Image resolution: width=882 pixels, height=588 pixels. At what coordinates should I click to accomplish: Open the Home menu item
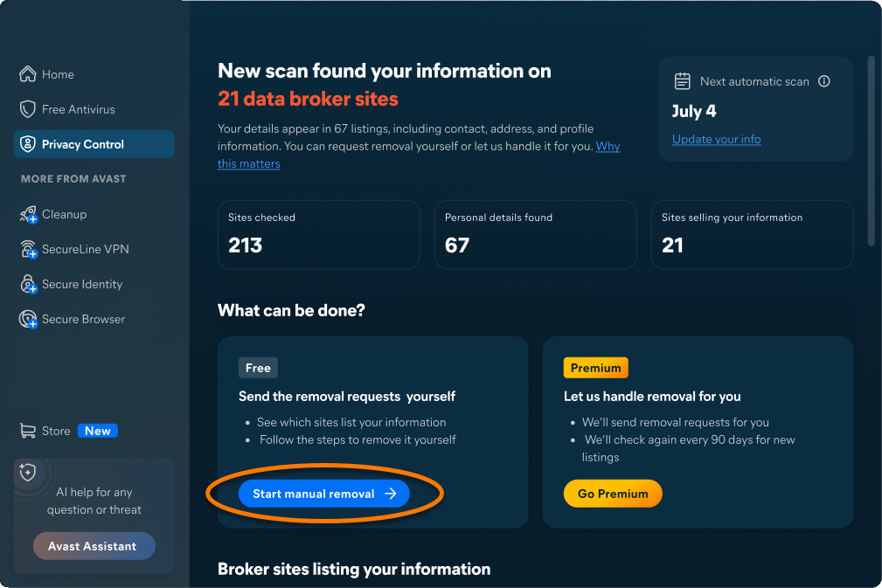(94, 74)
